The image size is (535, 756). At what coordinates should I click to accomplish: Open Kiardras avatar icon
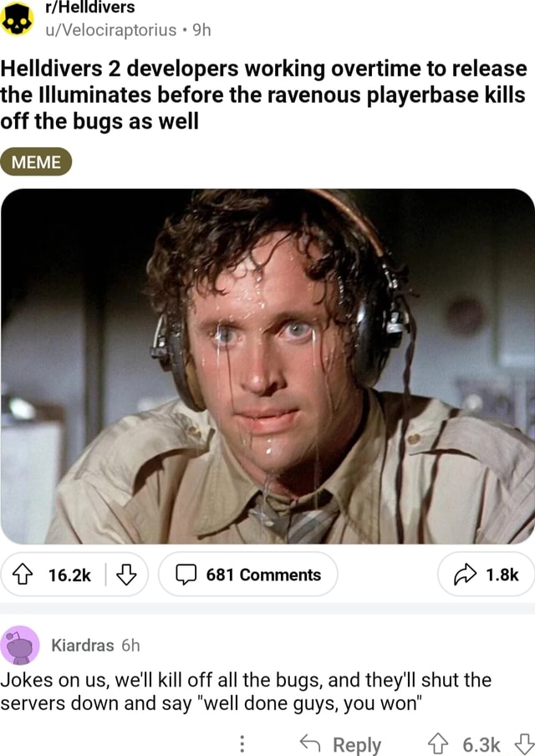20,645
